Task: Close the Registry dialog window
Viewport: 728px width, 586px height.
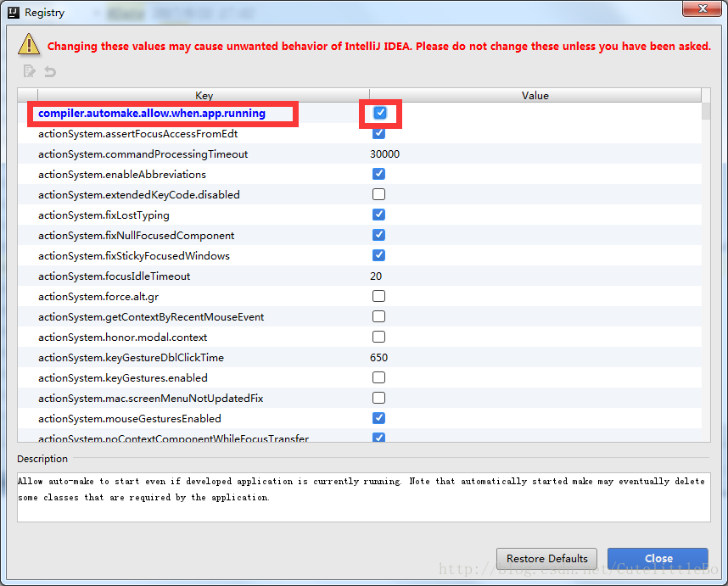Action: tap(702, 8)
